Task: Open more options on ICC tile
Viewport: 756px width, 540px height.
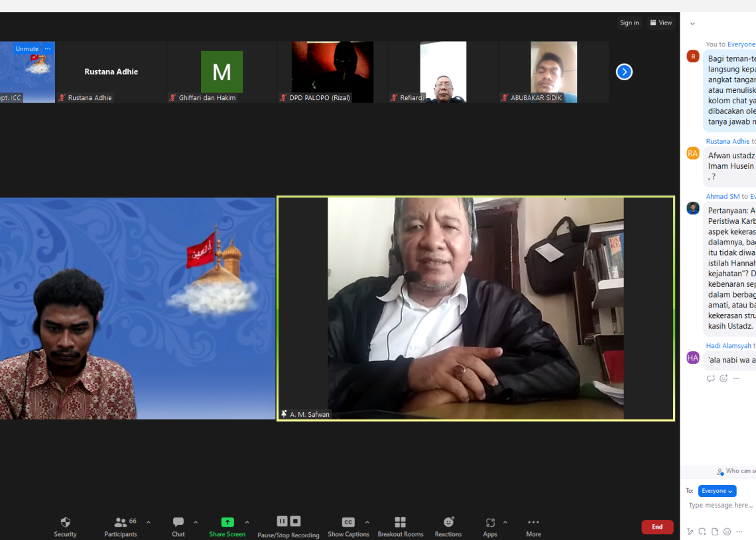Action: pos(48,48)
